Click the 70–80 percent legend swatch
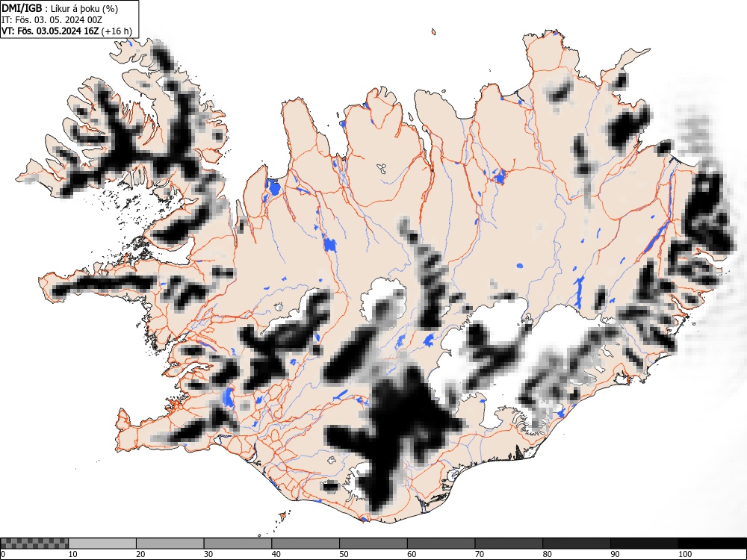 click(x=508, y=544)
